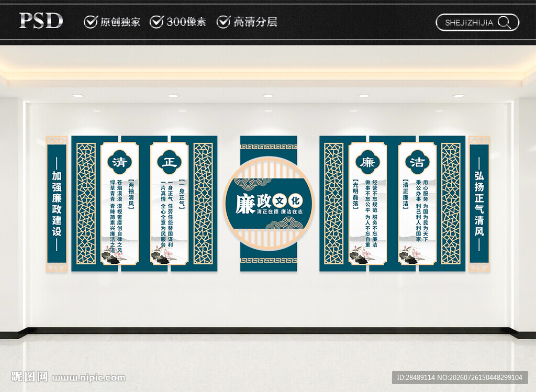Select the 清 badge on the panel
536x392 pixels.
coord(120,162)
